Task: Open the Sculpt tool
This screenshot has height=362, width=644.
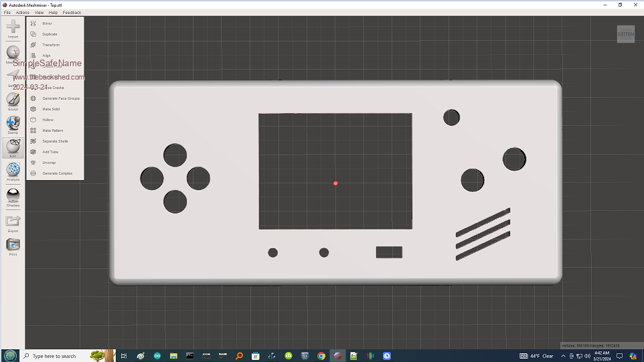Action: [13, 100]
